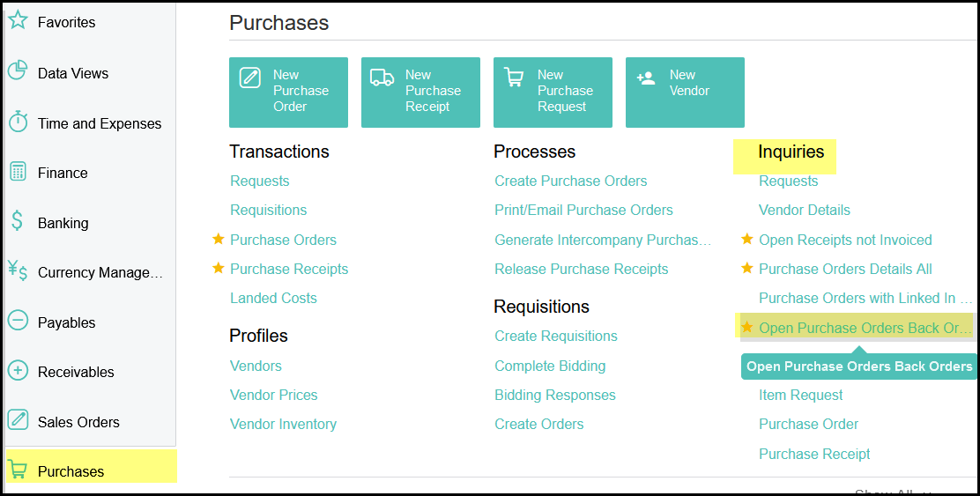Open Data Views pie chart icon

coord(18,71)
